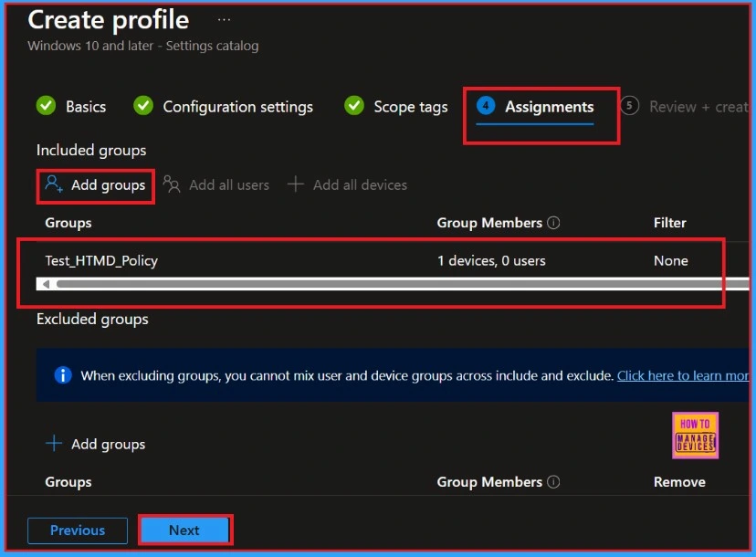Click the step 4 Assignments number badge
756x557 pixels.
click(486, 105)
